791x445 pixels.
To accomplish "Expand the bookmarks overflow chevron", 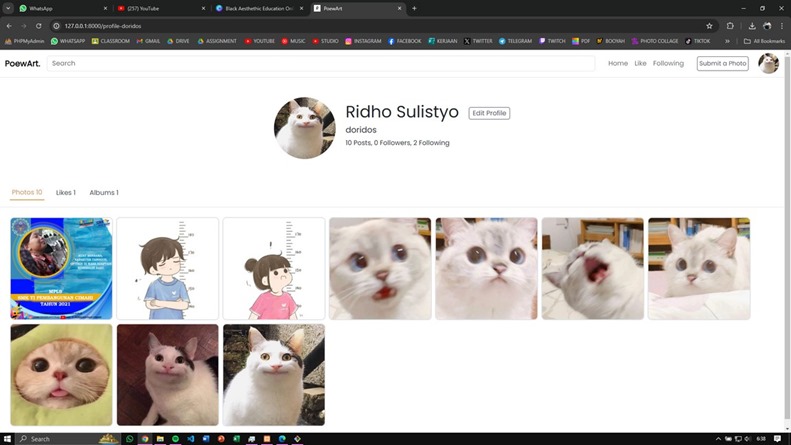I will (x=727, y=41).
